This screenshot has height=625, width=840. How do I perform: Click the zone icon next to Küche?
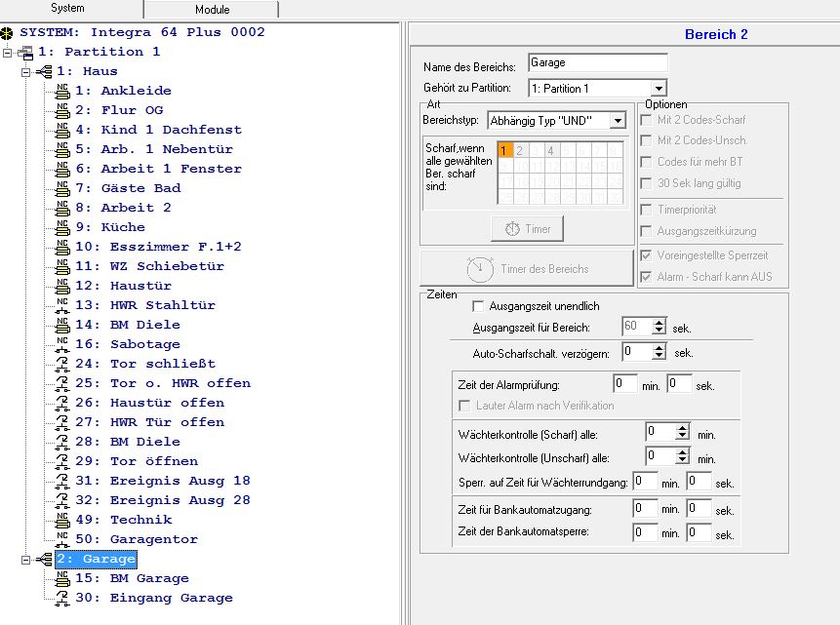pyautogui.click(x=62, y=227)
